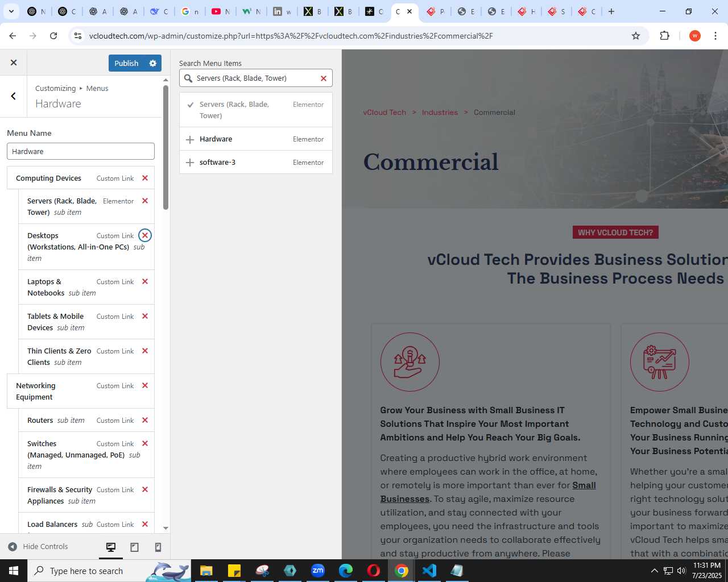Remove Thin Clients & Zero Clients item
The height and width of the screenshot is (582, 728).
(x=145, y=351)
